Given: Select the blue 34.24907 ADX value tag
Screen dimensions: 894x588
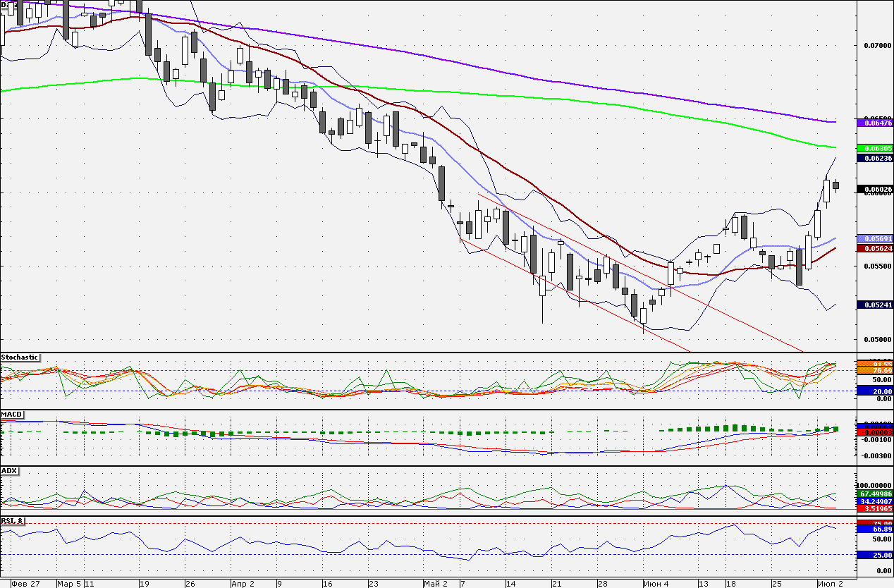Looking at the screenshot, I should coord(875,501).
